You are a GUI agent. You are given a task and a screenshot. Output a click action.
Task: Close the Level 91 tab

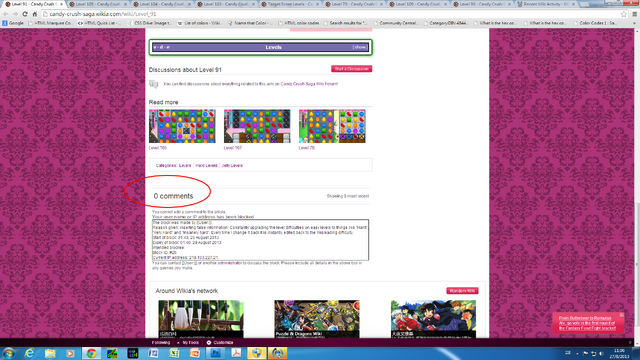pos(62,4)
